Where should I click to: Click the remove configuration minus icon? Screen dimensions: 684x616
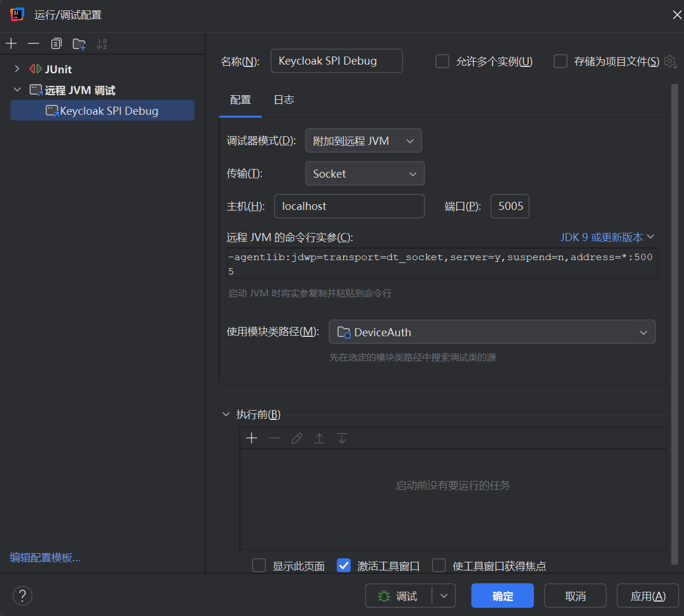point(33,44)
